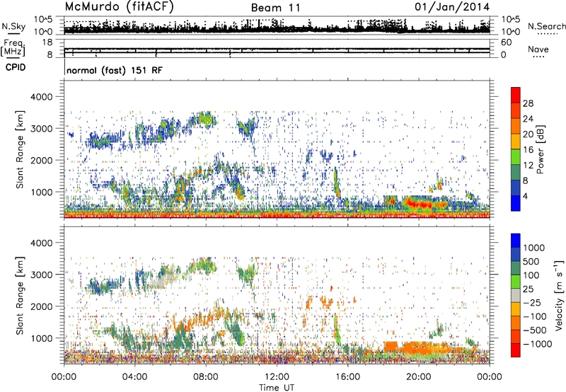Screen dimensions: 566x392
Task: Click the McMurdo (fitACF) plot title
Action: point(119,7)
